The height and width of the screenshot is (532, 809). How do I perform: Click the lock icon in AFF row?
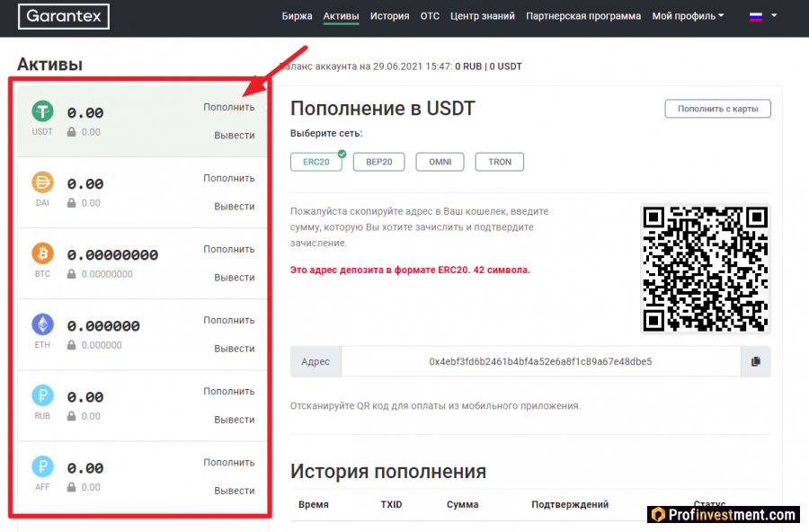(x=72, y=487)
